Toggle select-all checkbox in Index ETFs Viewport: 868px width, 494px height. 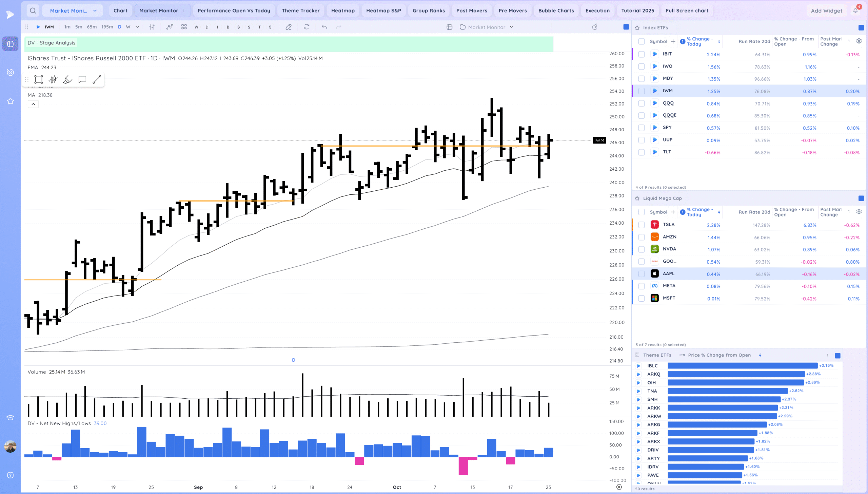point(642,41)
